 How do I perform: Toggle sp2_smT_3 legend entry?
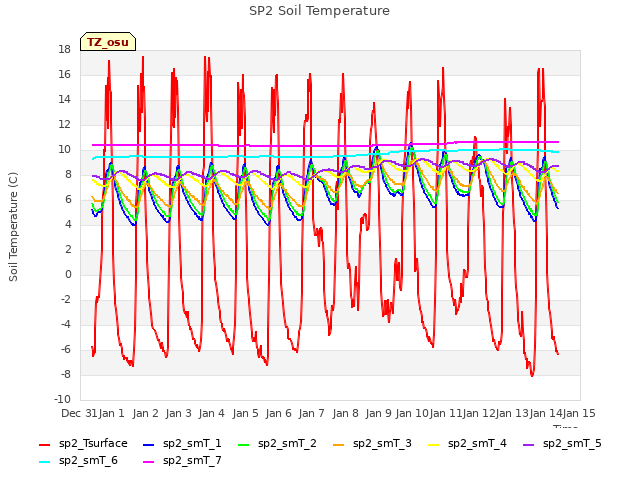[x=372, y=443]
